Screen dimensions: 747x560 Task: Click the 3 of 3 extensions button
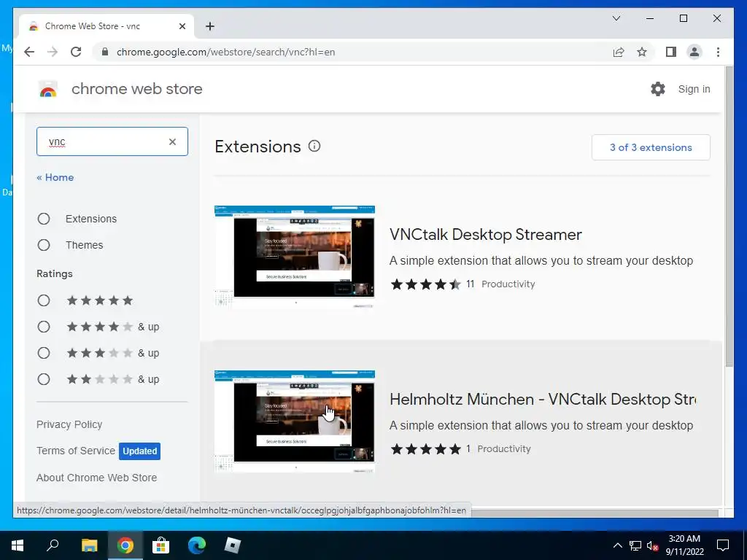[x=651, y=147]
